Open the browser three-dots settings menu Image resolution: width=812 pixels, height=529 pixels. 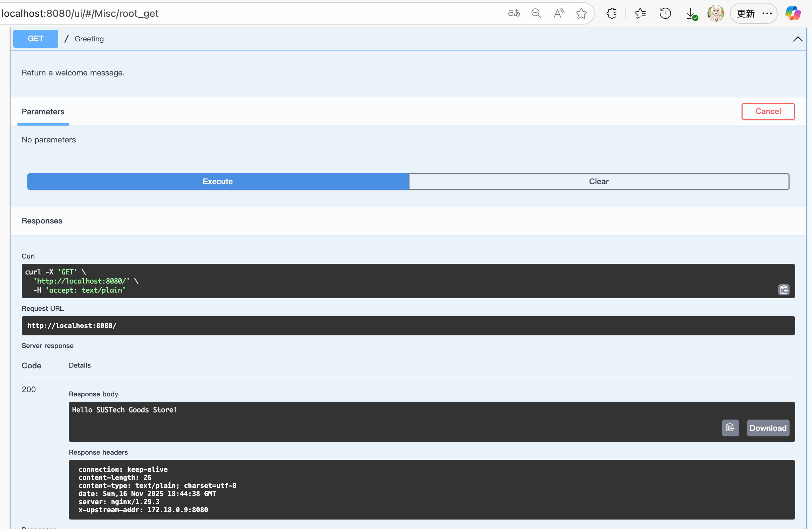[767, 13]
